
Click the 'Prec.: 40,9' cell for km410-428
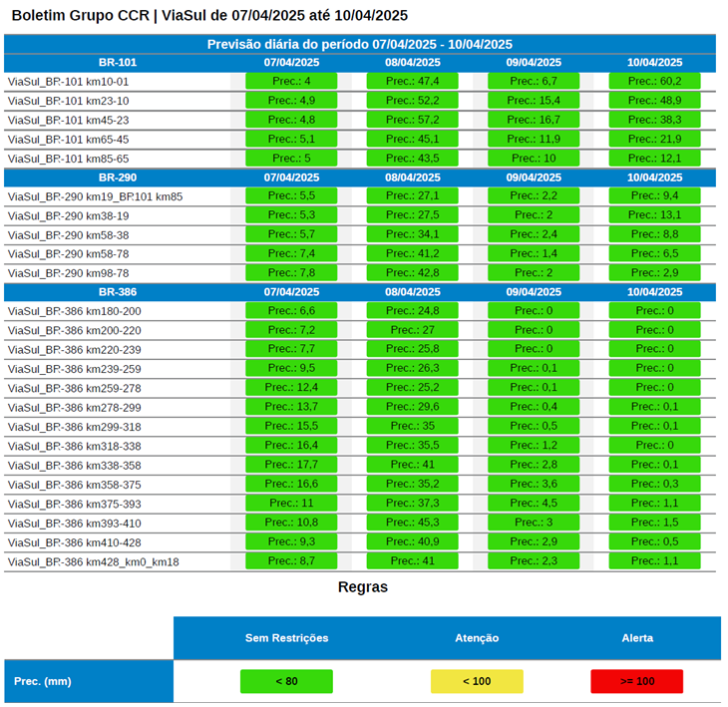pos(412,541)
